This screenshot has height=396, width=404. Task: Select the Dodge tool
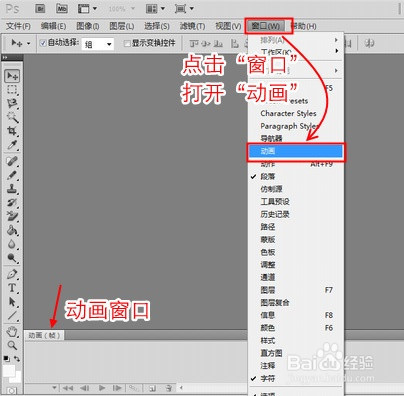[12, 258]
